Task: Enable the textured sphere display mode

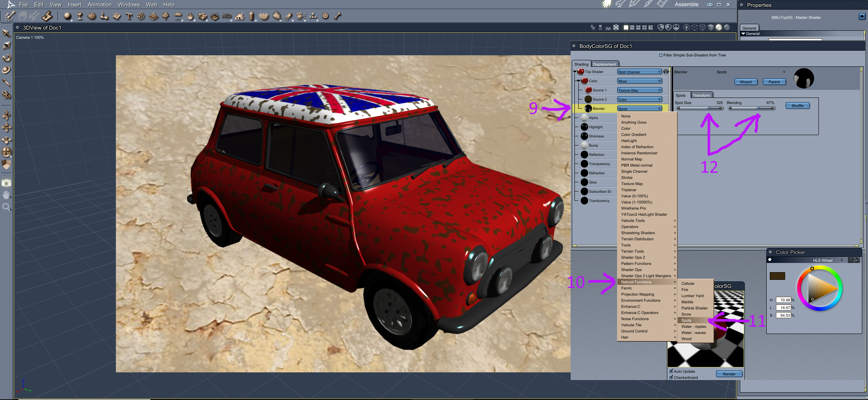Action: 726,28
